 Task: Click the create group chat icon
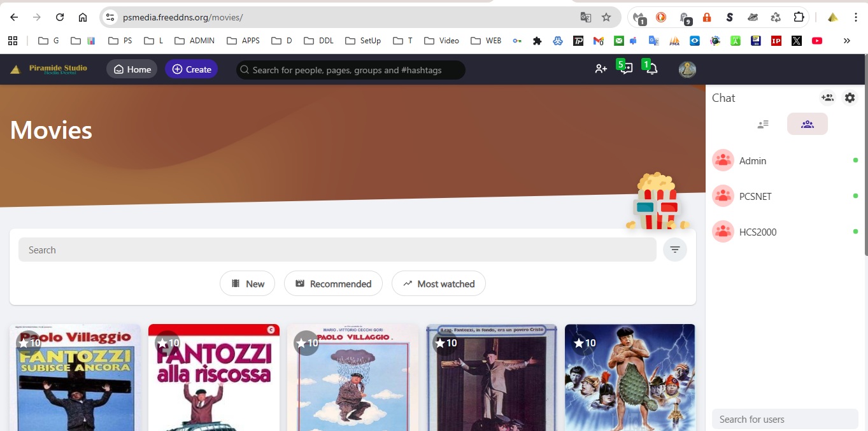(x=827, y=98)
